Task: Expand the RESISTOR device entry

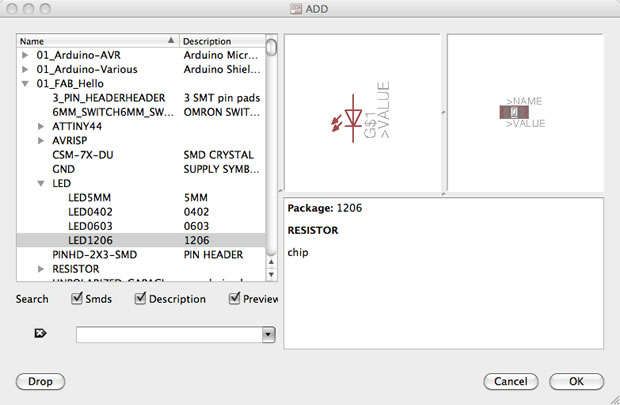Action: click(x=41, y=269)
